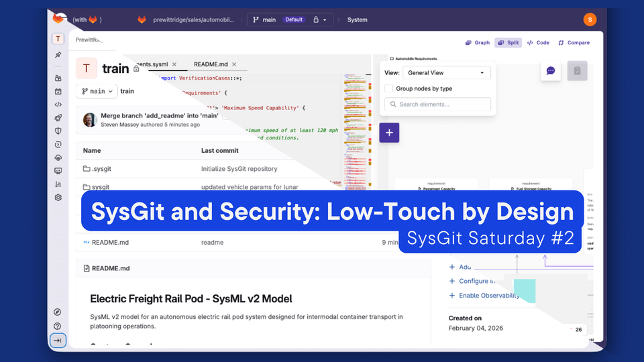Open the Help question mark icon
The image size is (644, 362).
[x=58, y=326]
